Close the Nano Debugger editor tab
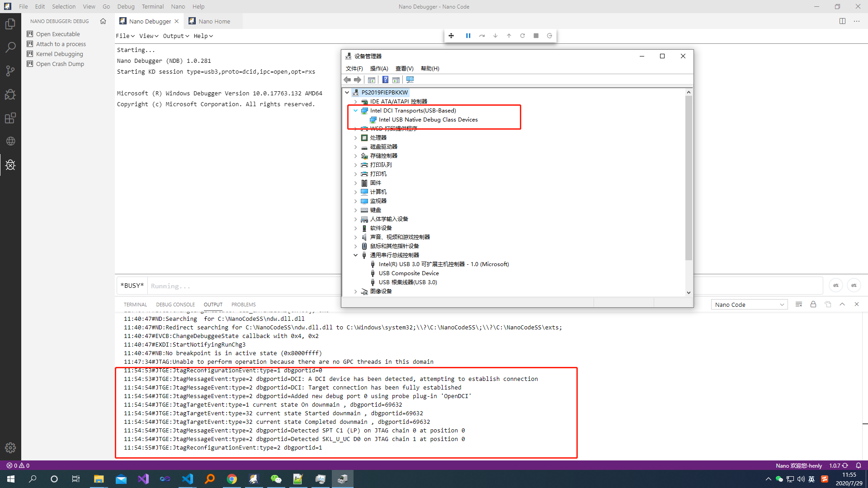Viewport: 868px width, 488px height. pos(177,21)
